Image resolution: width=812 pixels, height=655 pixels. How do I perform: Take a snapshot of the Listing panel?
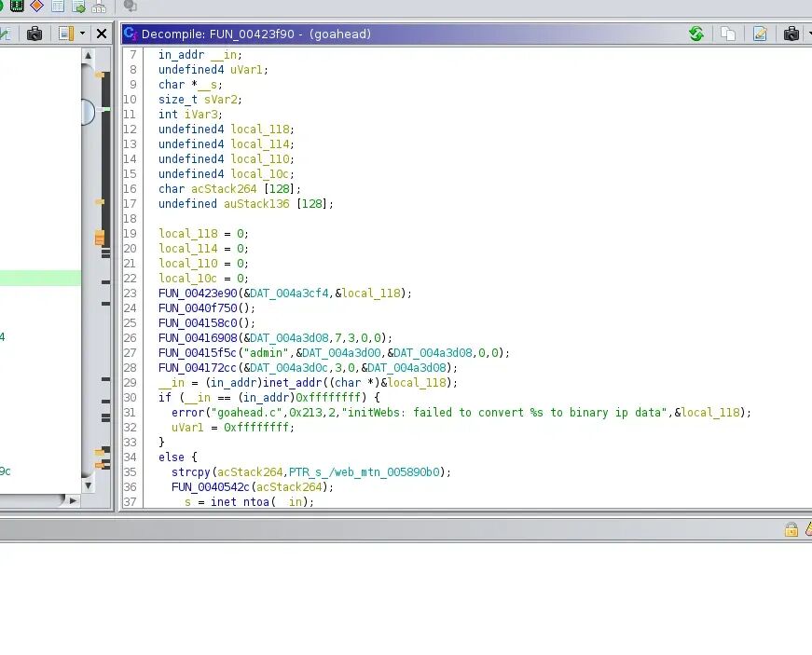[34, 34]
